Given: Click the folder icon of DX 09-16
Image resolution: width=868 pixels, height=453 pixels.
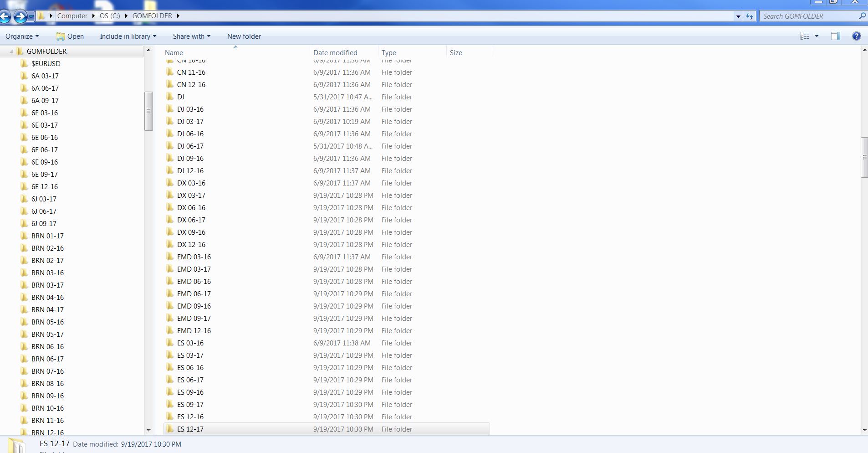Looking at the screenshot, I should [169, 232].
